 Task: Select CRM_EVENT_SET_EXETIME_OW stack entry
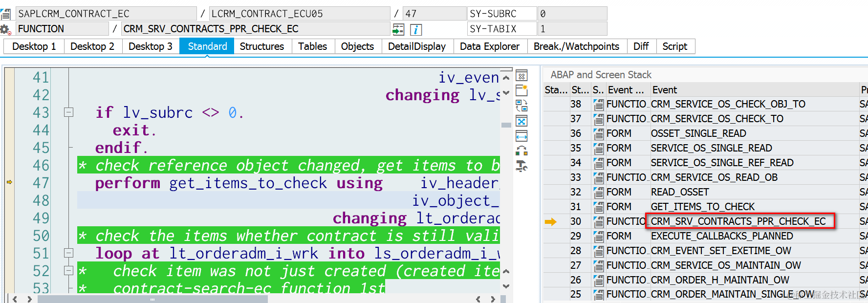coord(721,251)
